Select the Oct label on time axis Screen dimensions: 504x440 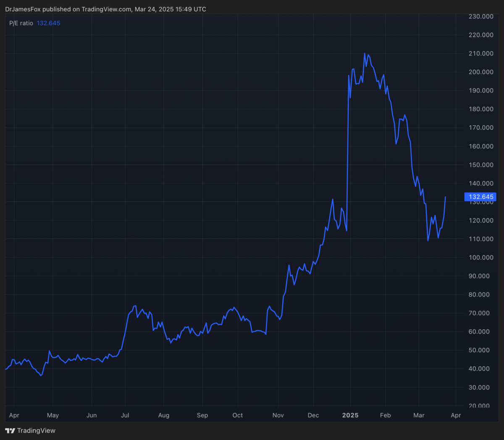[238, 415]
